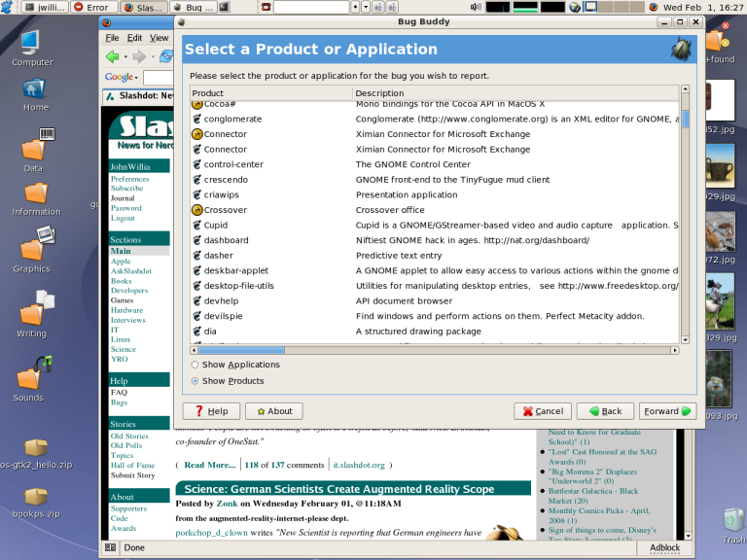Click the red phone icon in top panel

tap(266, 7)
